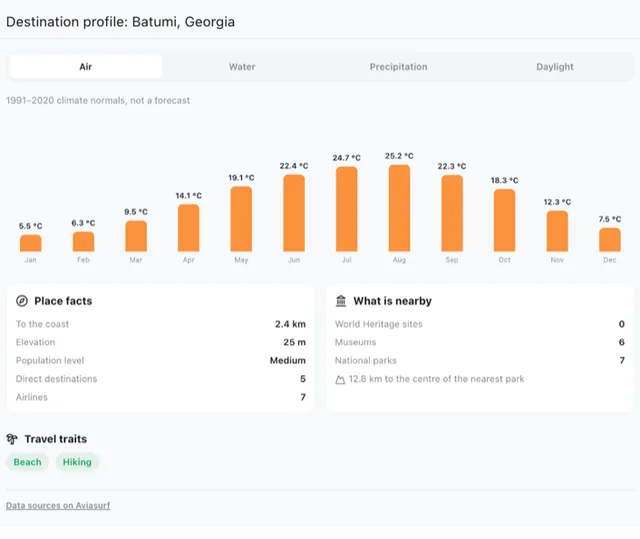This screenshot has width=640, height=539.
Task: Click the 1991–2020 climate normals note
Action: click(98, 100)
